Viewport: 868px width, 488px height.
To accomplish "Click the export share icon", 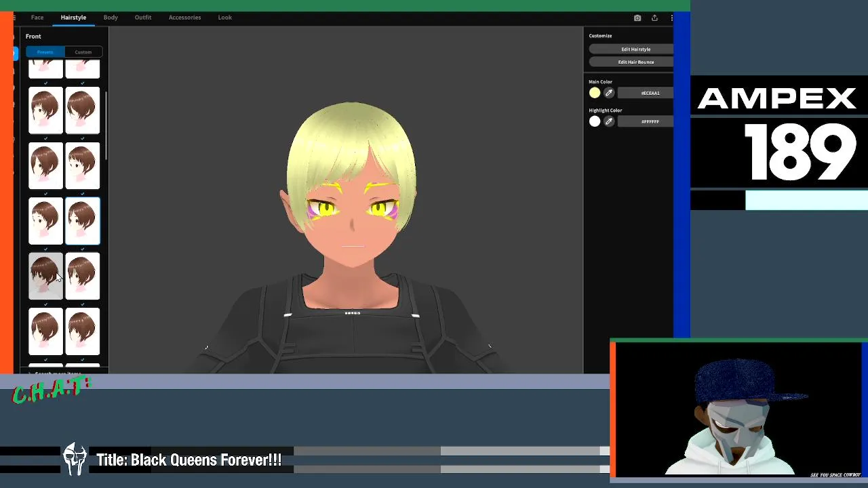I will (654, 18).
